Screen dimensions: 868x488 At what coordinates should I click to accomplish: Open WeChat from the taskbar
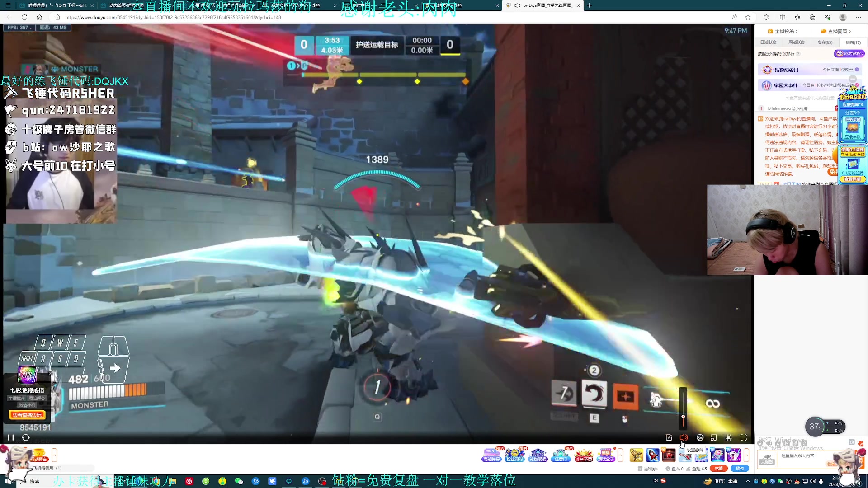click(239, 481)
